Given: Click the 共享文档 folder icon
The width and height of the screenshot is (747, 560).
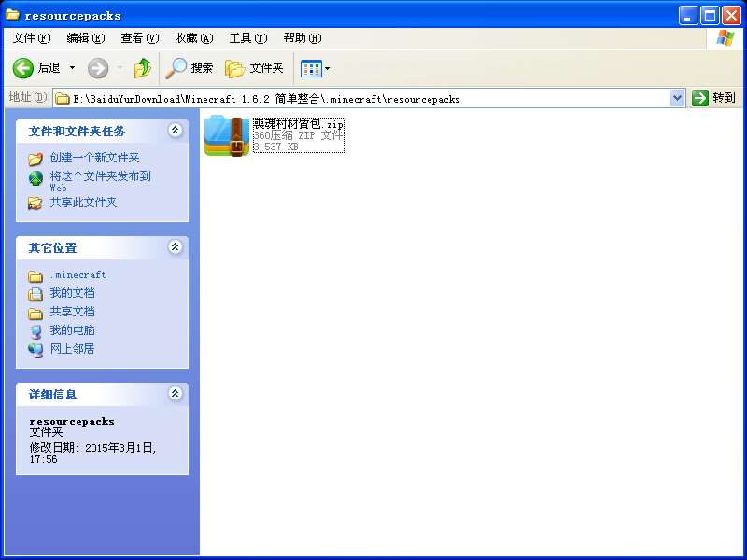Looking at the screenshot, I should click(x=35, y=313).
